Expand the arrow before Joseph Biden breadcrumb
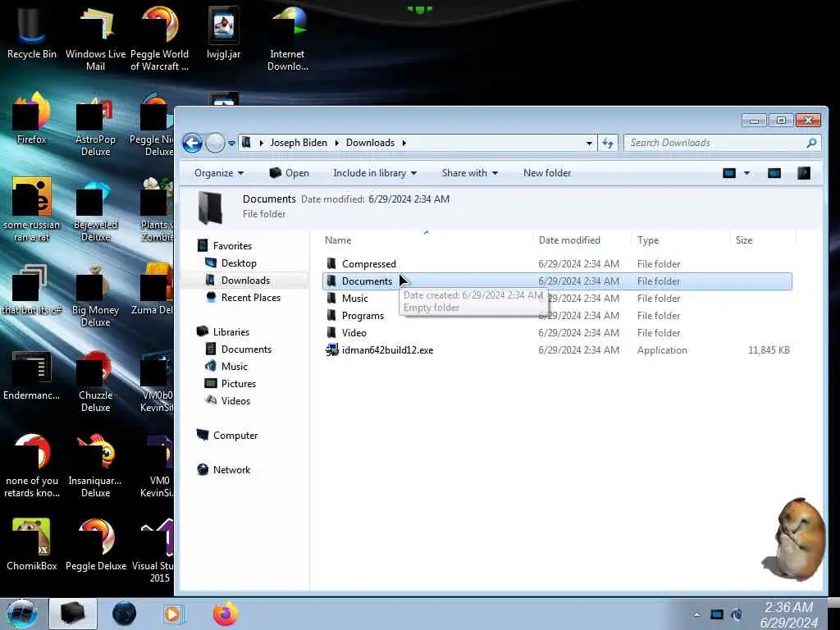This screenshot has width=840, height=630. point(262,143)
